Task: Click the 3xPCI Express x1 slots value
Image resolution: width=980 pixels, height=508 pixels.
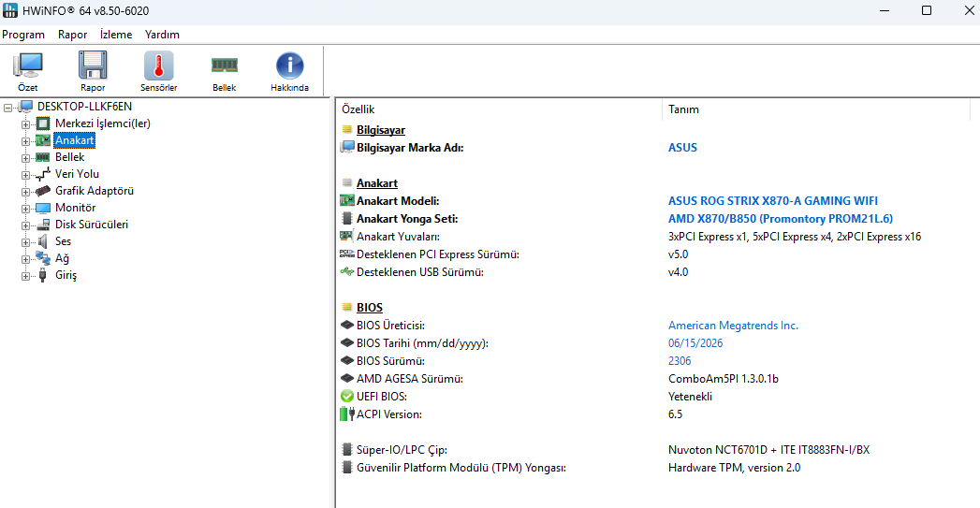Action: tap(795, 236)
